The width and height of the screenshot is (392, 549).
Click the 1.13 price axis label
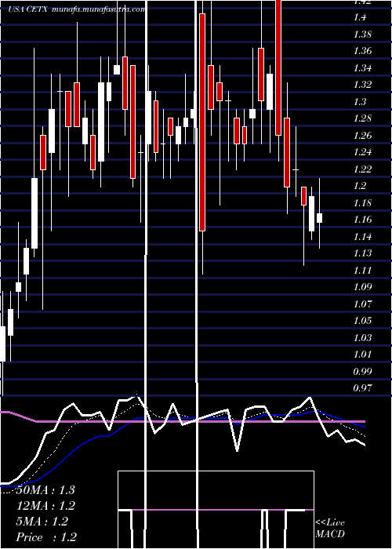tap(362, 253)
